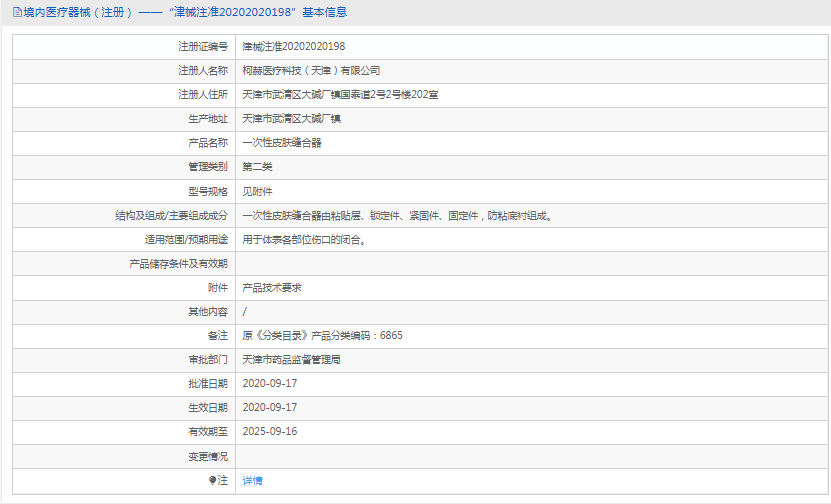Select registrant name 柯赫医疗科技（天津）有限公司
The height and width of the screenshot is (504, 831).
click(311, 70)
